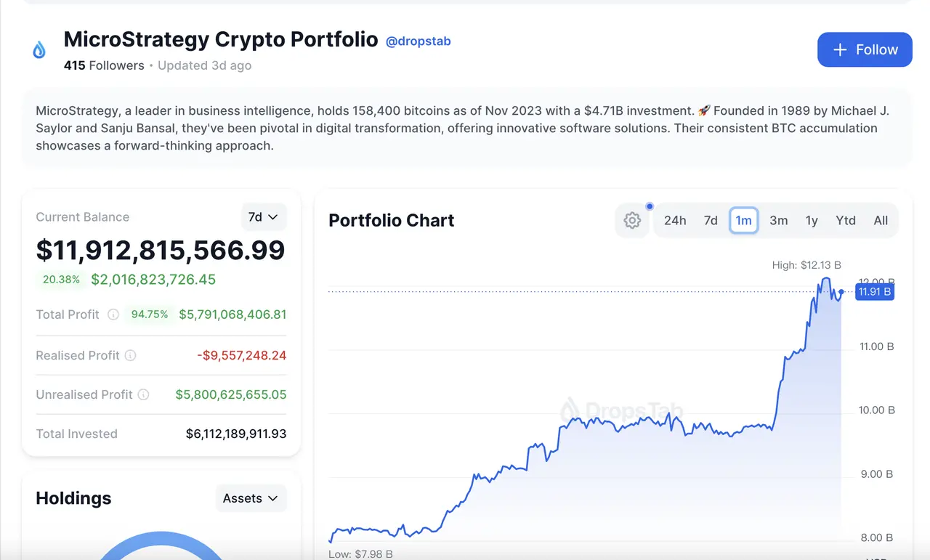Select the 24h chart range
This screenshot has height=560, width=930.
pyautogui.click(x=675, y=221)
